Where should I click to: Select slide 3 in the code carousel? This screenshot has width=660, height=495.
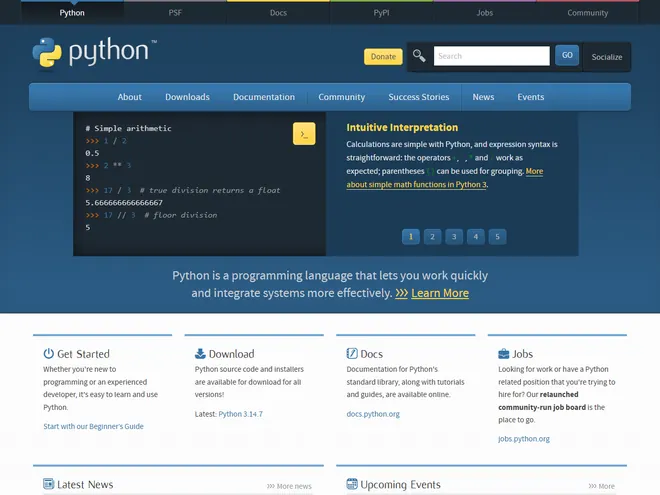click(x=454, y=237)
